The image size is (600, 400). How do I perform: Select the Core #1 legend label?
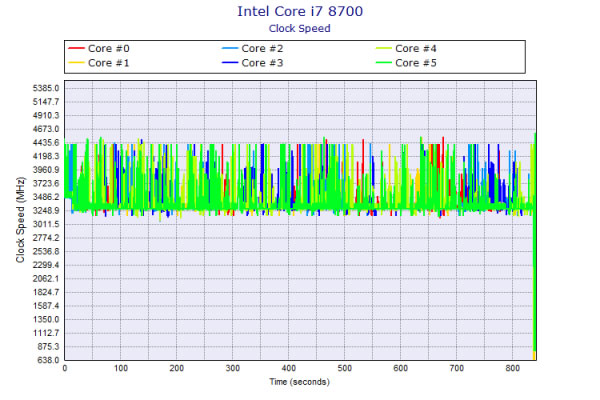pyautogui.click(x=109, y=63)
